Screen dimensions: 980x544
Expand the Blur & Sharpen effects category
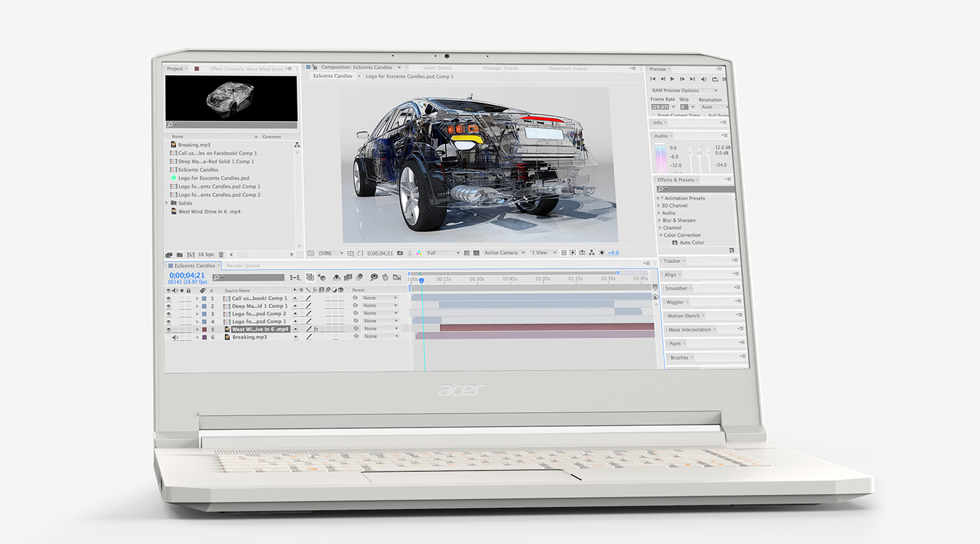(x=659, y=220)
